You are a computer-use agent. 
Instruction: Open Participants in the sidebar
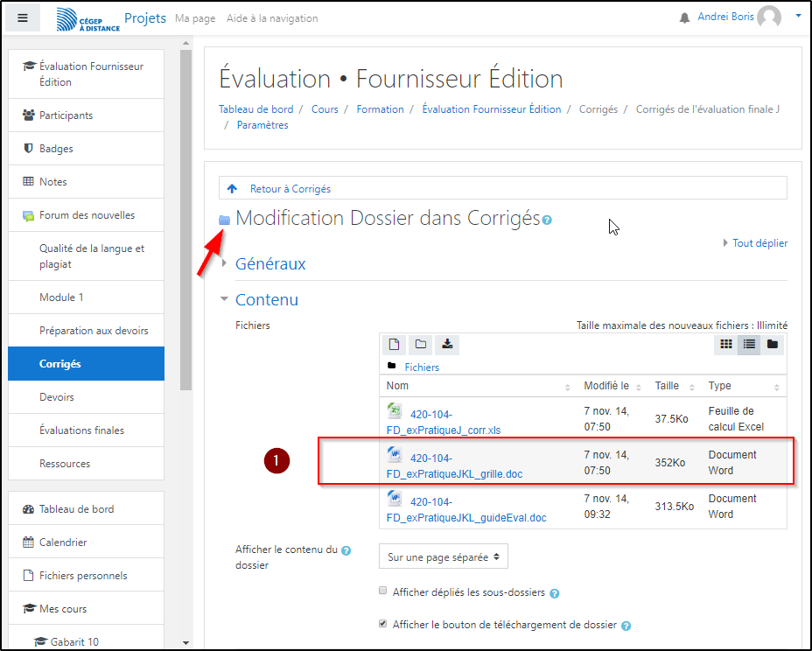[66, 115]
